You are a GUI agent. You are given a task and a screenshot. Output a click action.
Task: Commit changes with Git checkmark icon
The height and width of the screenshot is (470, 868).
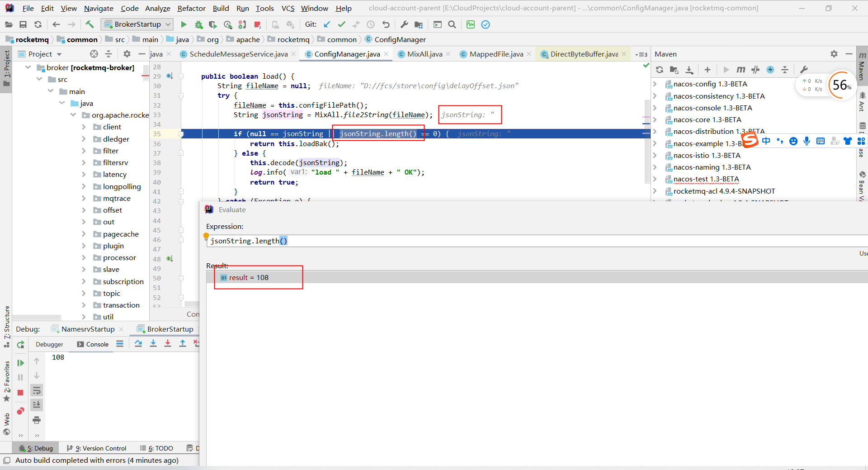[342, 24]
